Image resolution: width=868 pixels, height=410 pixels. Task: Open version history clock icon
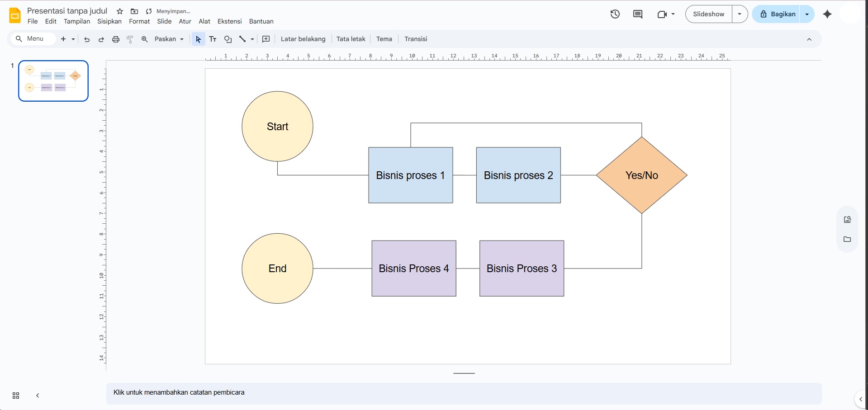click(x=615, y=14)
